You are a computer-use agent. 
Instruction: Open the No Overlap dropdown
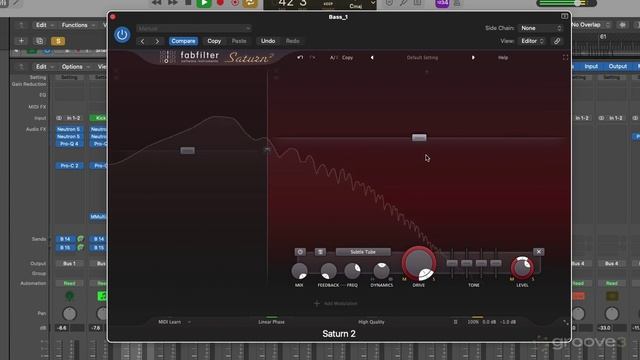[590, 25]
